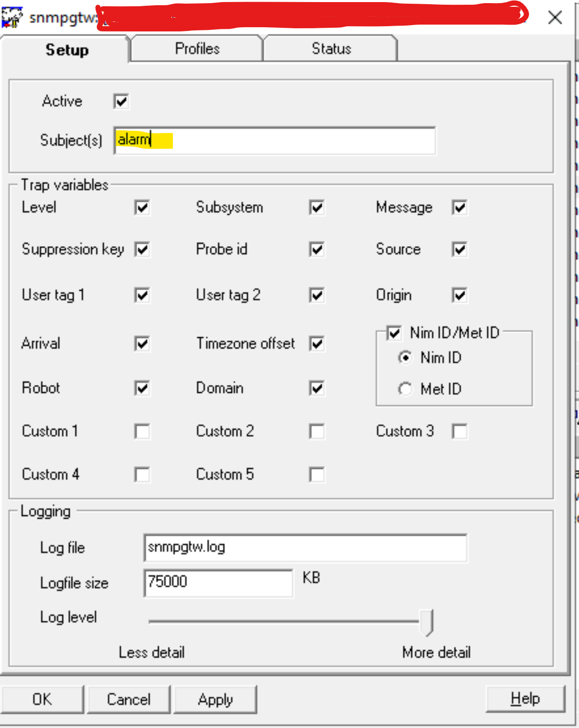Open the Status tab
Screen dimensions: 579x728
(x=331, y=49)
